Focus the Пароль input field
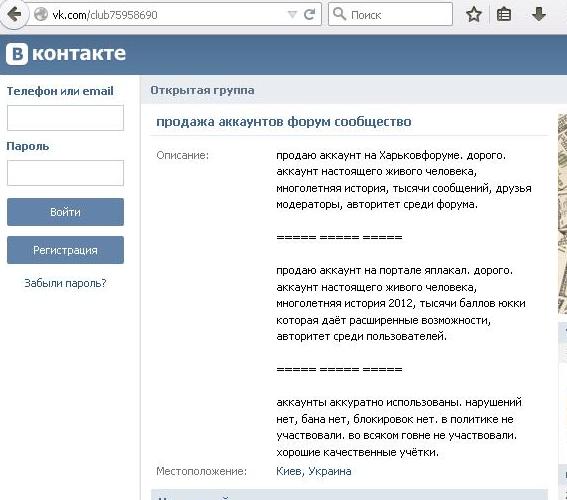The height and width of the screenshot is (500, 567). (x=65, y=173)
